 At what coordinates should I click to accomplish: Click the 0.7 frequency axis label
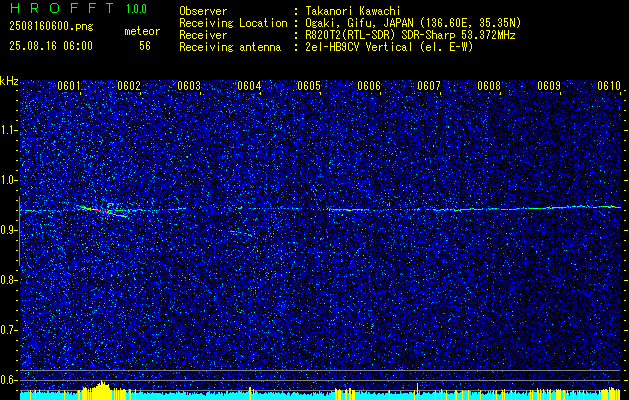(x=8, y=330)
